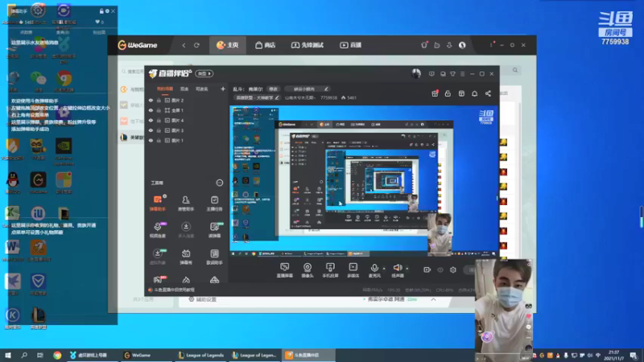Click the share icon in 直播伴侣

[x=488, y=93]
